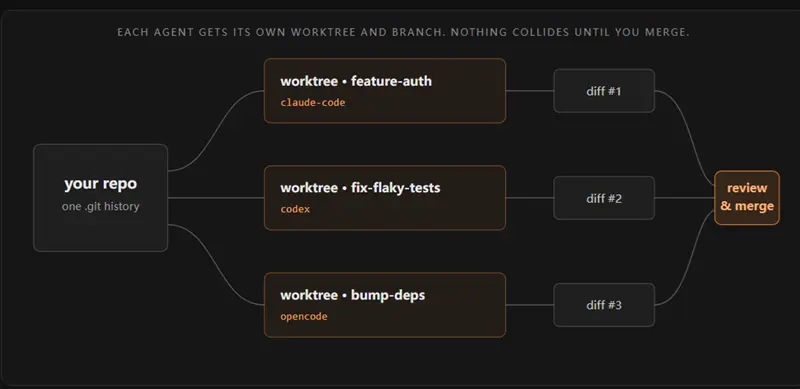Open the diff #1 node
Image resolution: width=800 pixels, height=389 pixels.
click(x=604, y=91)
